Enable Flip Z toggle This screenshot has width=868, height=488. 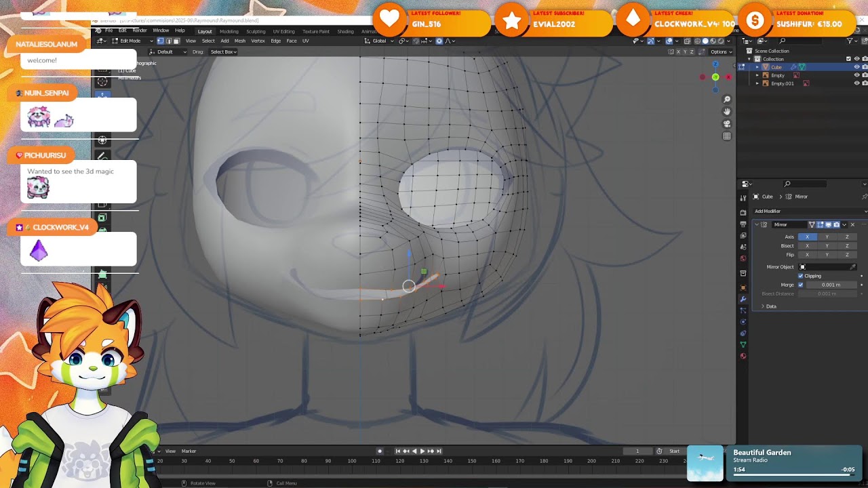[x=847, y=254]
